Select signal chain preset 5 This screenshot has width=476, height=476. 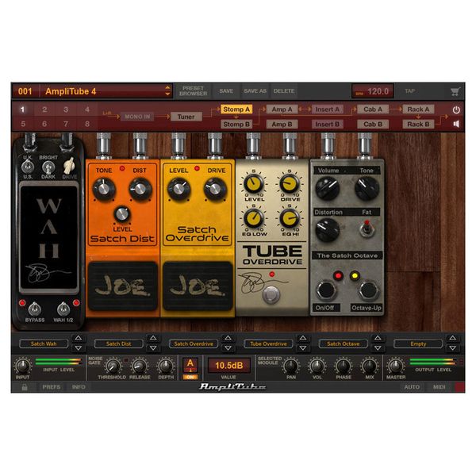(x=23, y=124)
